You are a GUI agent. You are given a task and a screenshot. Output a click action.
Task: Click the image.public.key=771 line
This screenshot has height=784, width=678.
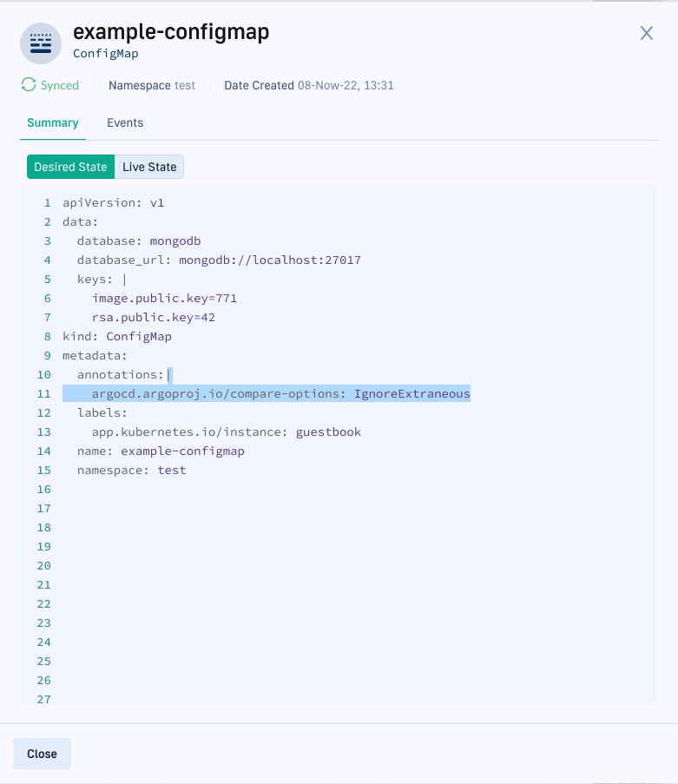164,298
